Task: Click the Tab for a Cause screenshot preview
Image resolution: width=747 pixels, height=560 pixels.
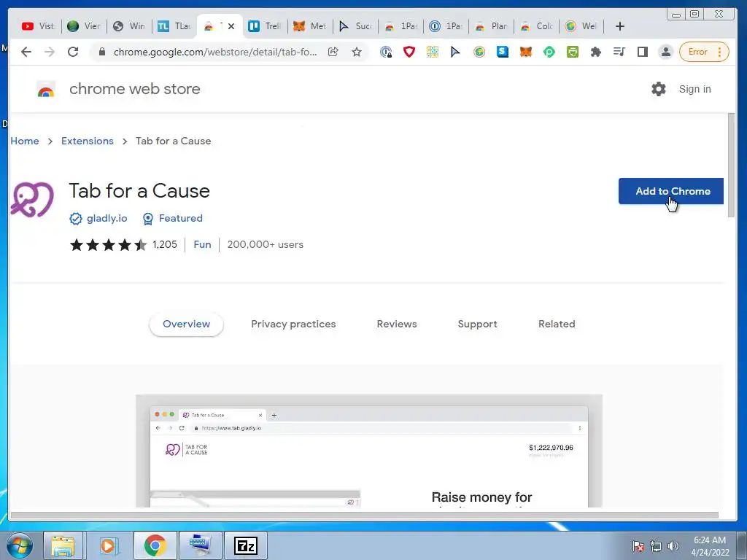Action: tap(368, 451)
